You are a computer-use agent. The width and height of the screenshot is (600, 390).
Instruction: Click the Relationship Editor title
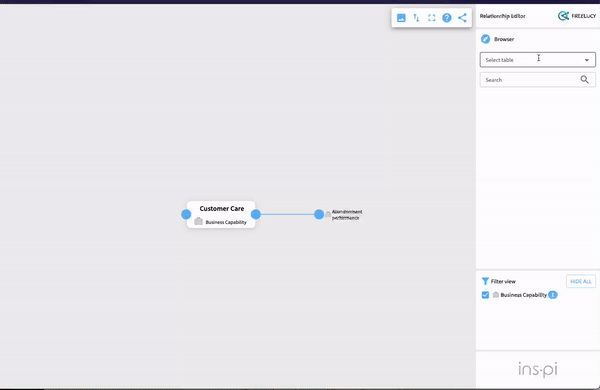[502, 16]
